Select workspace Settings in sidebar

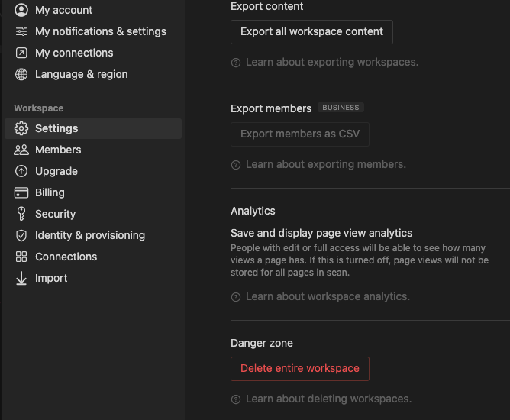click(93, 128)
